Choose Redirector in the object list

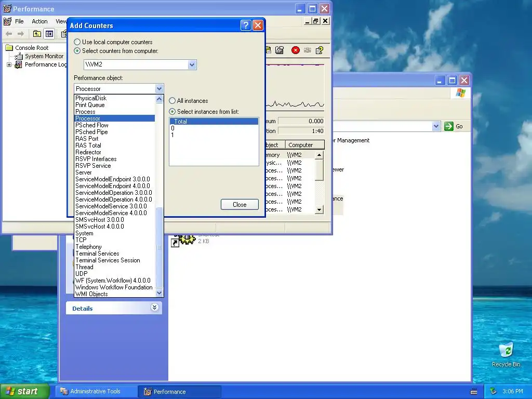[114, 152]
